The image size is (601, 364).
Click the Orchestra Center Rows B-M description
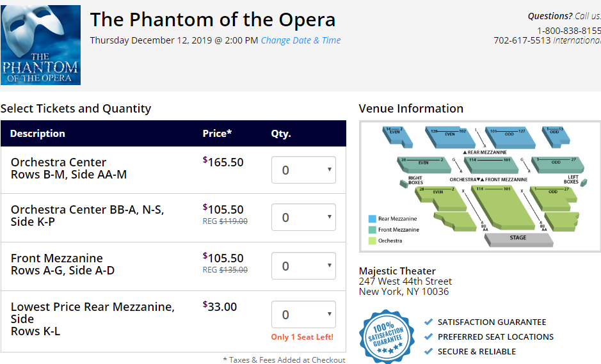tap(68, 168)
